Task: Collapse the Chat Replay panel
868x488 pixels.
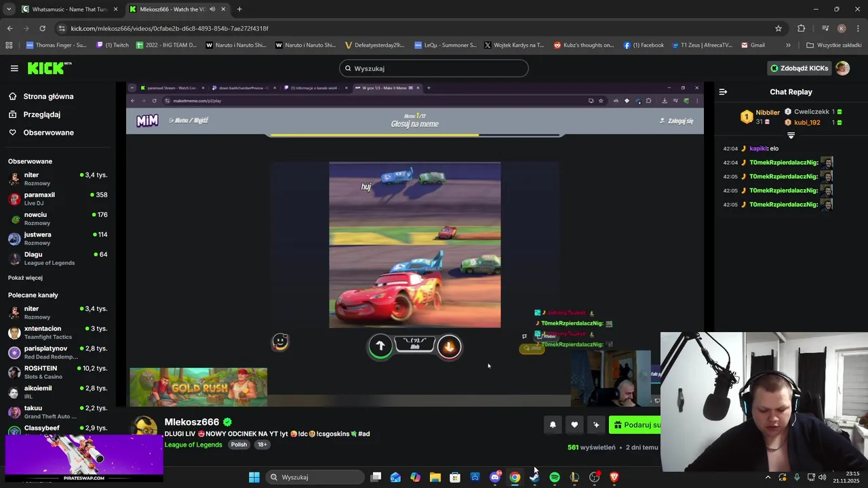Action: point(723,91)
